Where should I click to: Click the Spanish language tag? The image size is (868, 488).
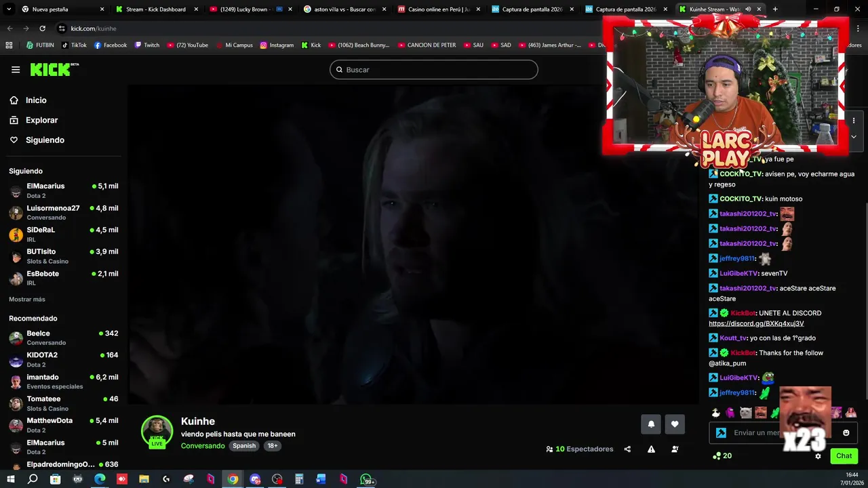[244, 446]
